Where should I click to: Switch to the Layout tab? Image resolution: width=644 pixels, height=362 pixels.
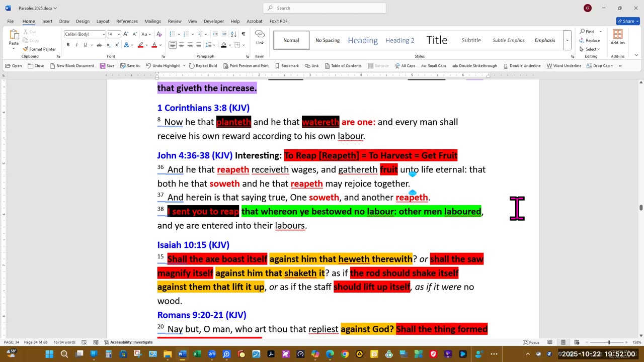point(103,21)
